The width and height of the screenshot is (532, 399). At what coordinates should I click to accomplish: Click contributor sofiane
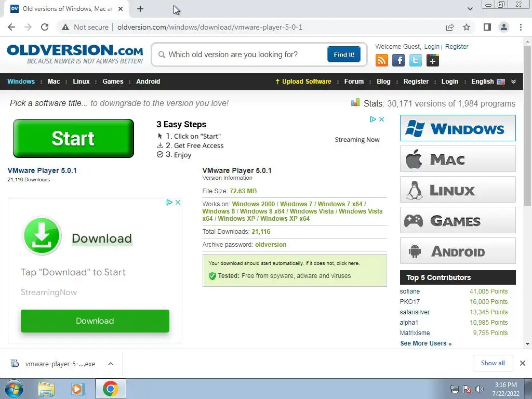[x=409, y=291]
